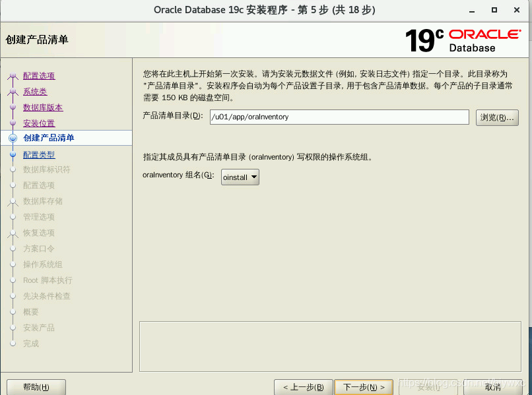532x395 pixels.
Task: Click the Root 脚本执行 step label
Action: (48, 280)
